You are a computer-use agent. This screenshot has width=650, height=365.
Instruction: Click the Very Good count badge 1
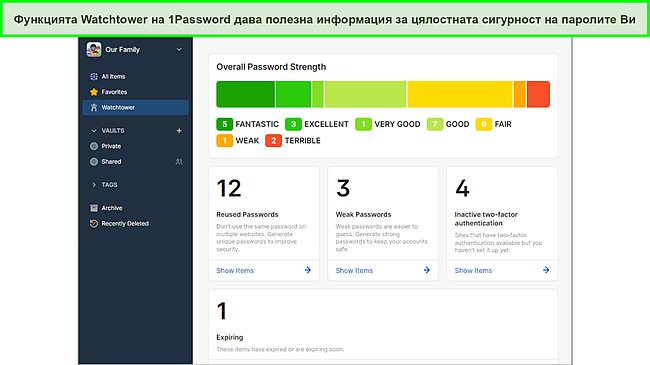click(363, 124)
